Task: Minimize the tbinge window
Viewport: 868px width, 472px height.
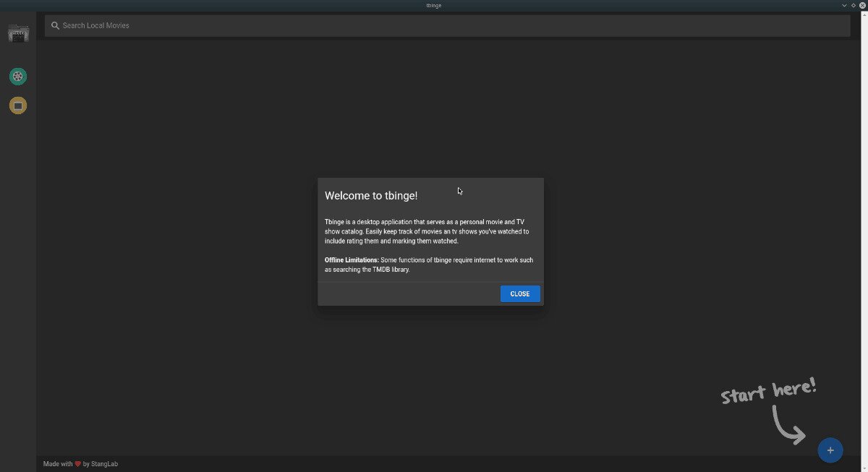Action: [x=844, y=5]
